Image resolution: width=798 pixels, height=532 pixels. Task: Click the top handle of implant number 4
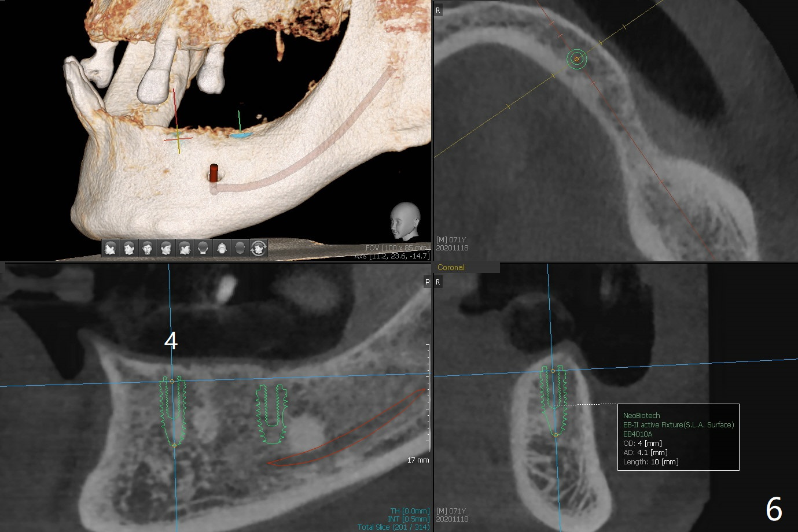tap(172, 381)
